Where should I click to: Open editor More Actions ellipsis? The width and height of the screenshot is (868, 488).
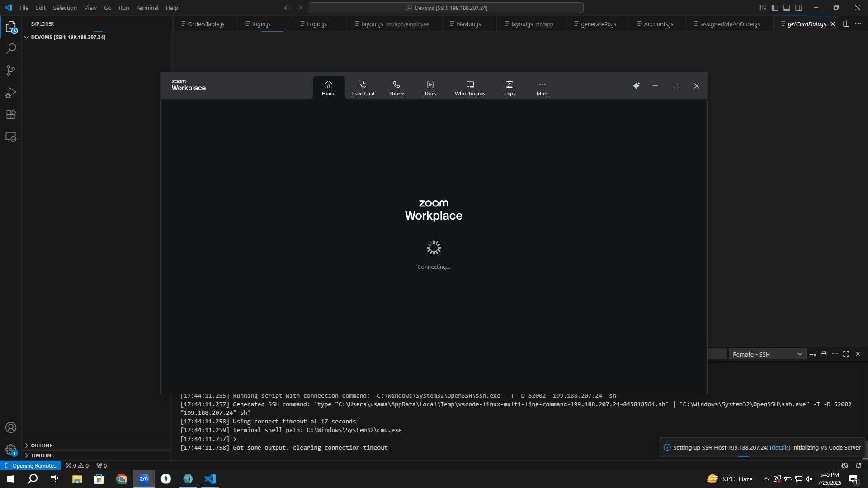[x=858, y=24]
